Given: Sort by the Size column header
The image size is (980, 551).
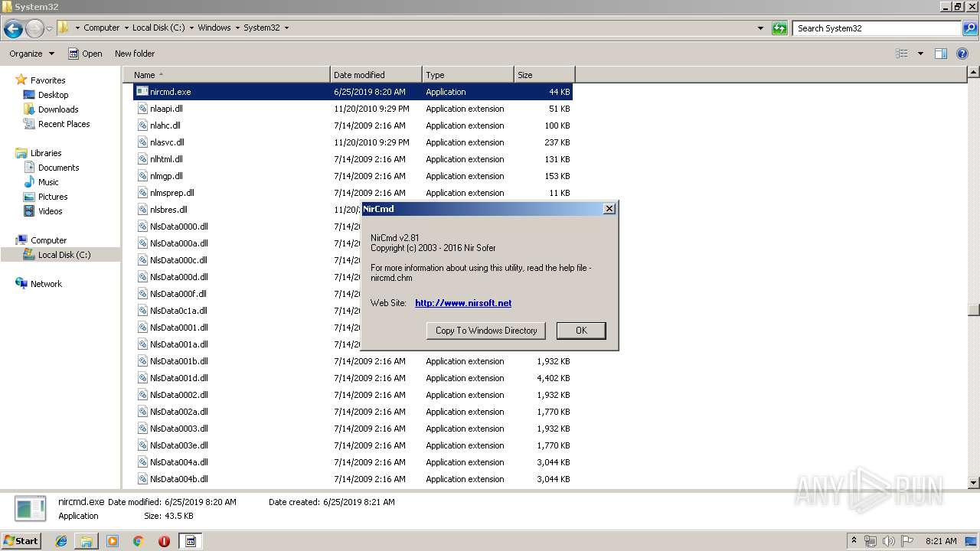Looking at the screenshot, I should pos(544,75).
